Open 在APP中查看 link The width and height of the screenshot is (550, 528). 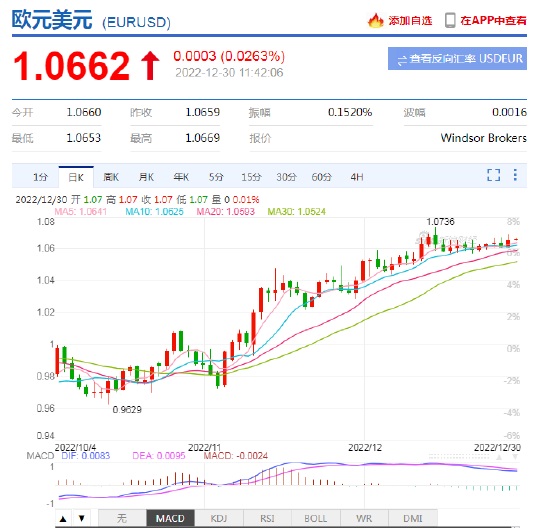tap(493, 21)
